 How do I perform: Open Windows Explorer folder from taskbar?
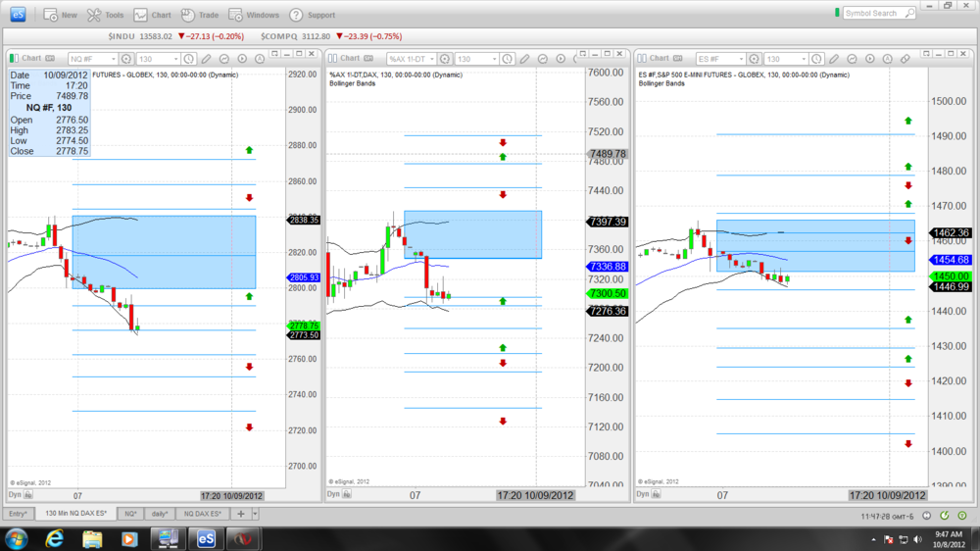click(x=92, y=538)
